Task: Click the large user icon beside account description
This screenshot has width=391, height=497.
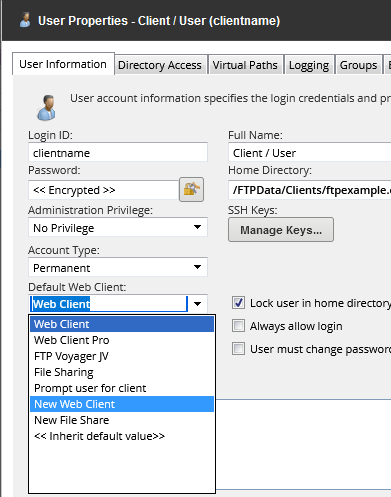Action: click(x=46, y=108)
